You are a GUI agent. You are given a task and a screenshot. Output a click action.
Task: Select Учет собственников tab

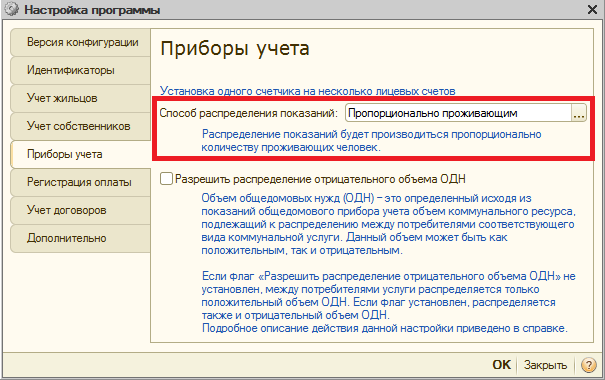80,126
